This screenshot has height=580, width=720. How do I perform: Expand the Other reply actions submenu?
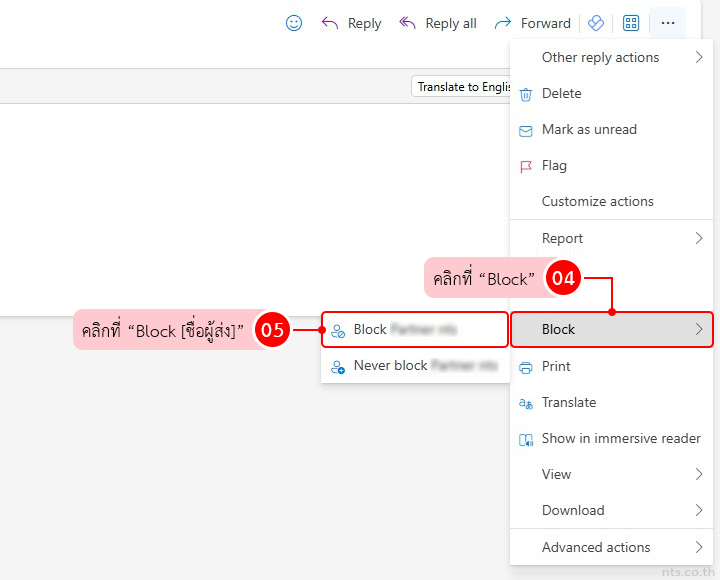point(699,58)
